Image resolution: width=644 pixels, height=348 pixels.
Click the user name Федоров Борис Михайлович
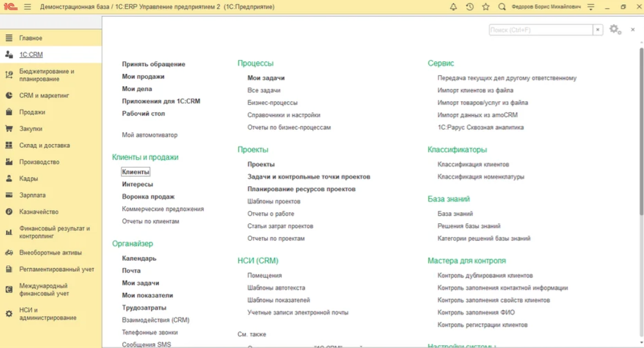(x=546, y=6)
